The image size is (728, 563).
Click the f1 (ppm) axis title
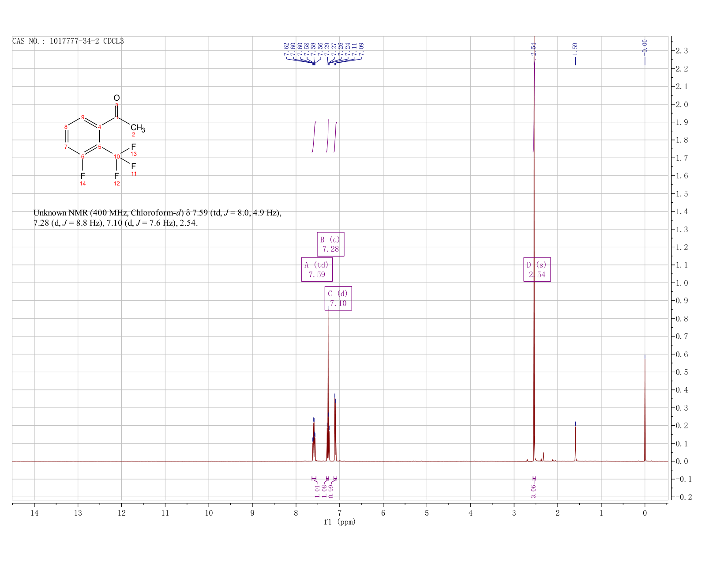point(340,522)
